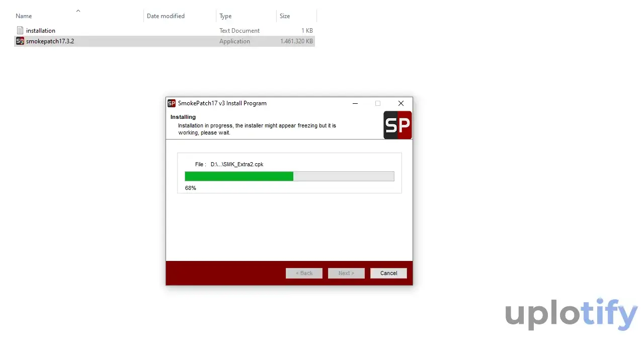Click the large SP logo in installer header

[x=397, y=125]
